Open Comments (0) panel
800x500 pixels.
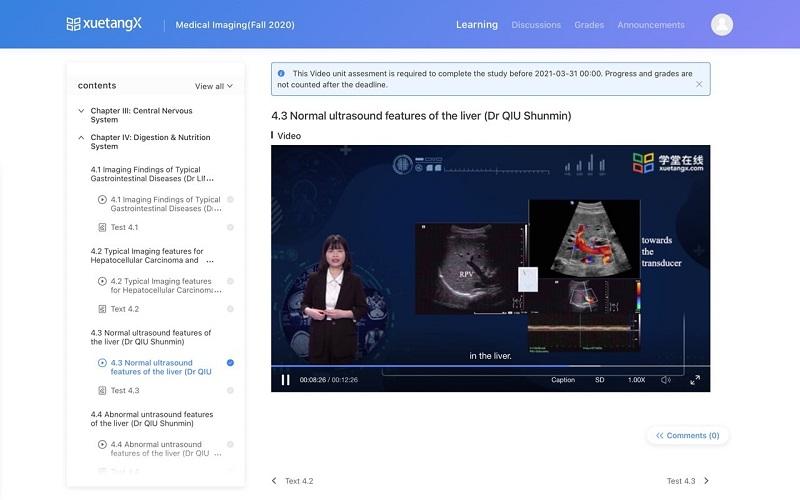click(687, 436)
